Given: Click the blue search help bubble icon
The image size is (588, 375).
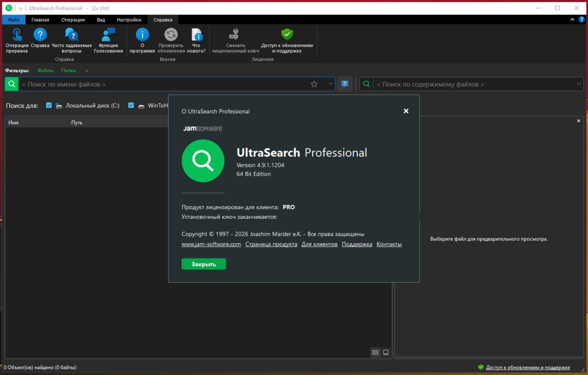Looking at the screenshot, I should pos(345,84).
